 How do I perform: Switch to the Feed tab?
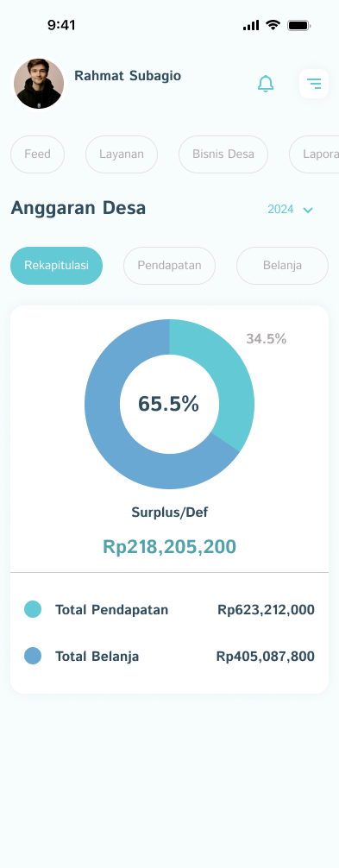38,154
